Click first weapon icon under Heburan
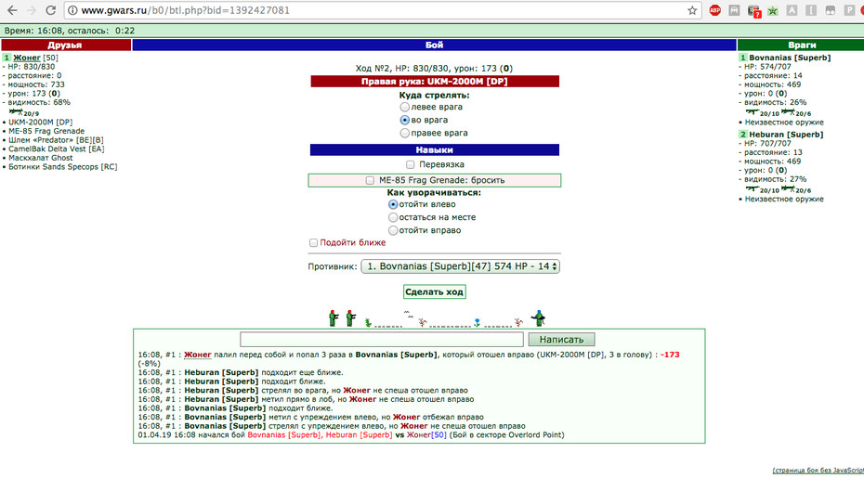 753,188
